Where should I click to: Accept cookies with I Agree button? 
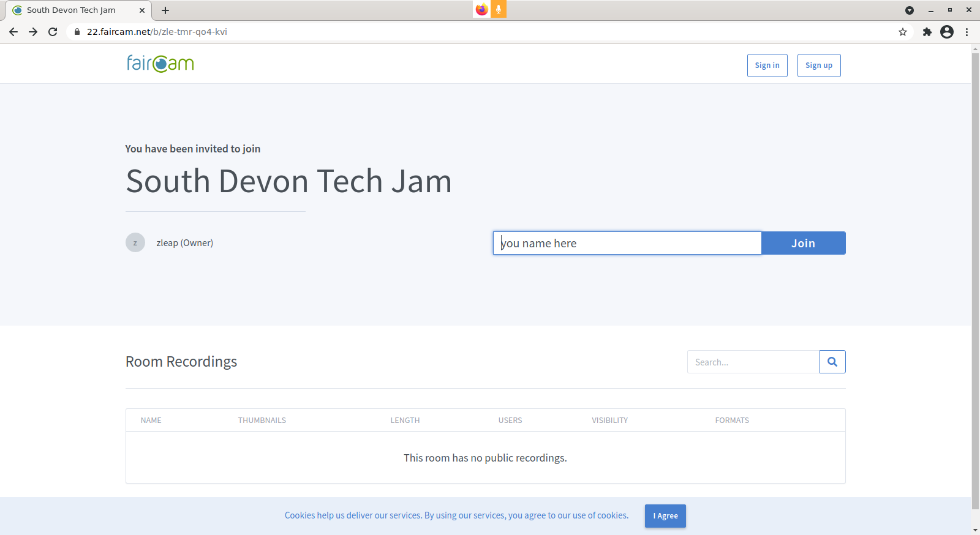pyautogui.click(x=665, y=516)
